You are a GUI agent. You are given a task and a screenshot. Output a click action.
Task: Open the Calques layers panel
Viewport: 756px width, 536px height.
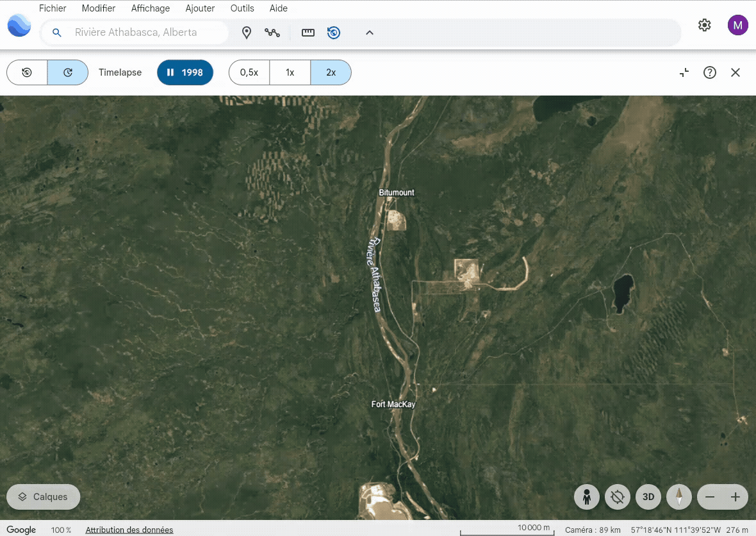(44, 497)
